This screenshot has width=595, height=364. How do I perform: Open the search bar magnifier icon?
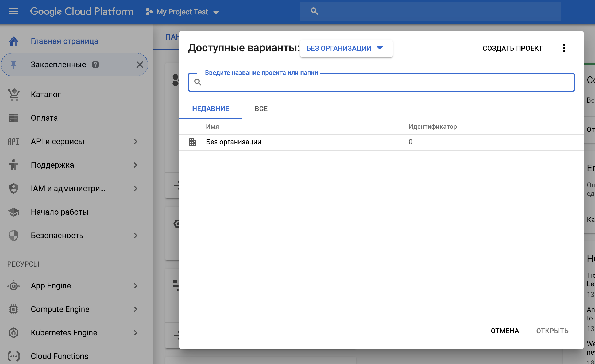coord(314,11)
